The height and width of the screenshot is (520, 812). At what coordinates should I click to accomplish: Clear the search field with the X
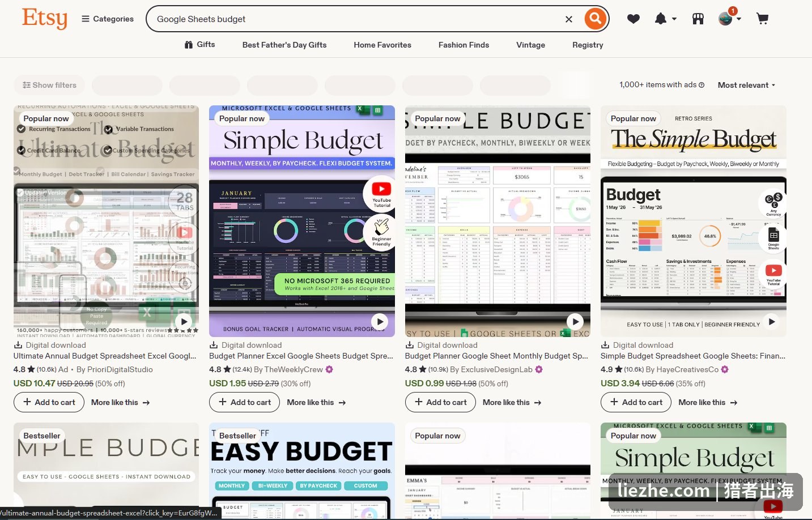pyautogui.click(x=569, y=19)
